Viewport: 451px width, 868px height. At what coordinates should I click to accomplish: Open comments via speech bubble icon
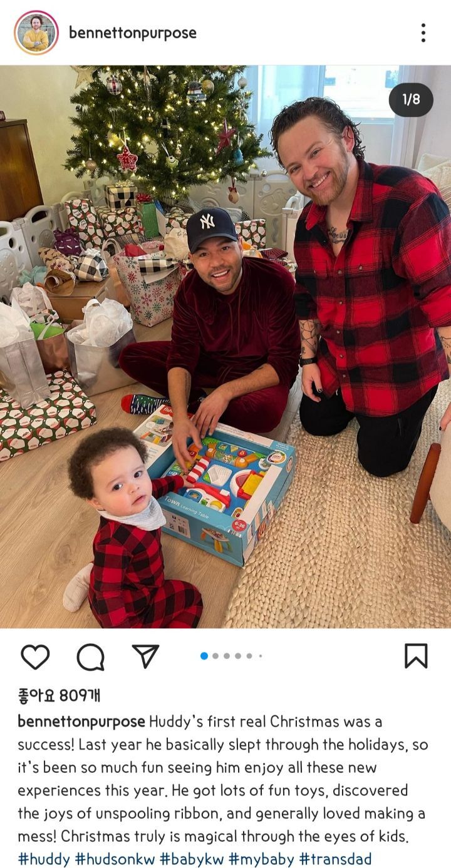coord(90,656)
